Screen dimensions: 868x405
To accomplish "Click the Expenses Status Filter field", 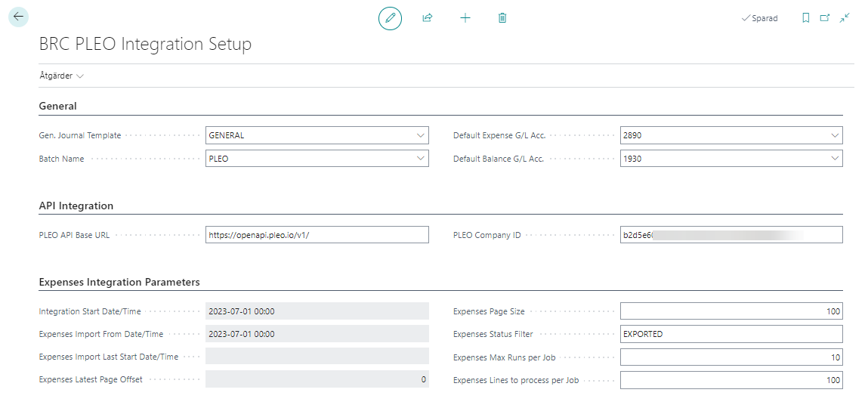I will [731, 334].
